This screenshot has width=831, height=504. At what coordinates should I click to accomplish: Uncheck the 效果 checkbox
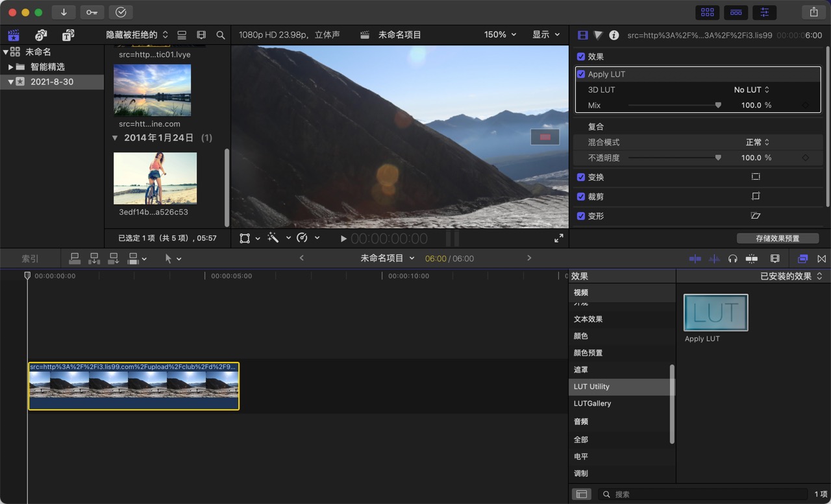point(581,57)
